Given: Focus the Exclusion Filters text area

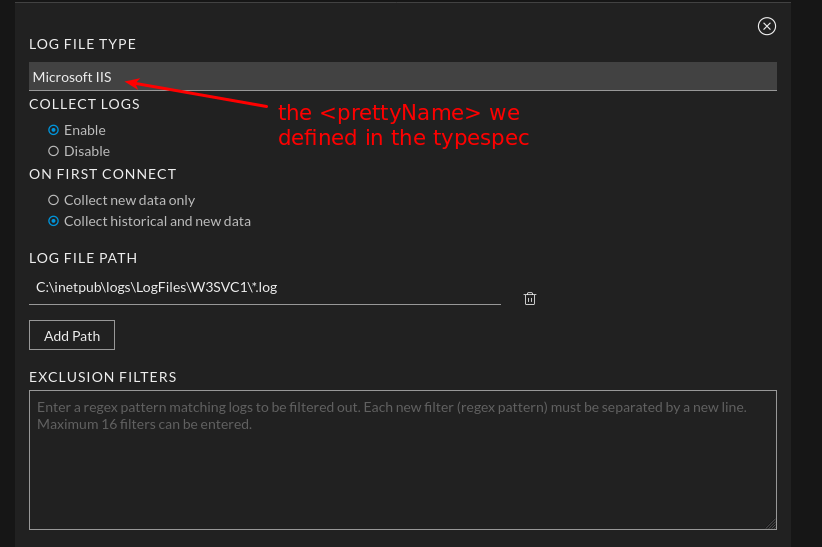Looking at the screenshot, I should click(402, 470).
